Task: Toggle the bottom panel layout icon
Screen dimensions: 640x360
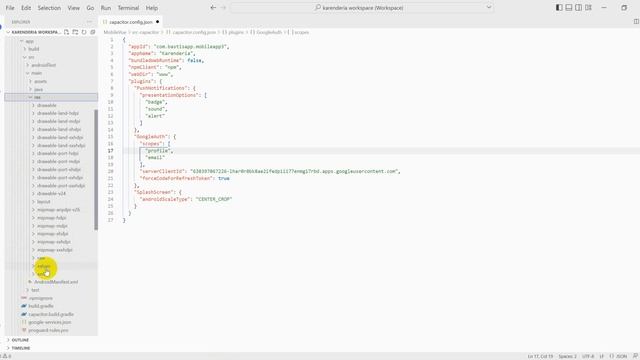Action: pyautogui.click(x=569, y=7)
